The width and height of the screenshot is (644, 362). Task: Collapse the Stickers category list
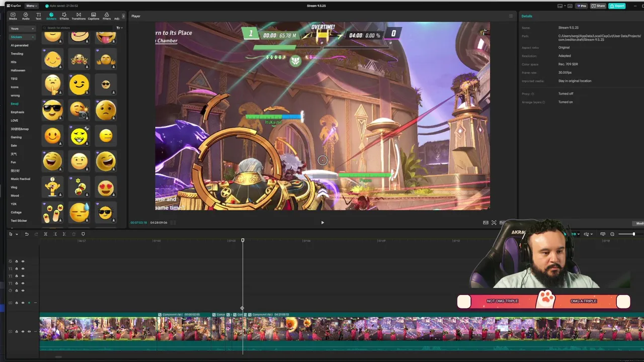click(22, 37)
